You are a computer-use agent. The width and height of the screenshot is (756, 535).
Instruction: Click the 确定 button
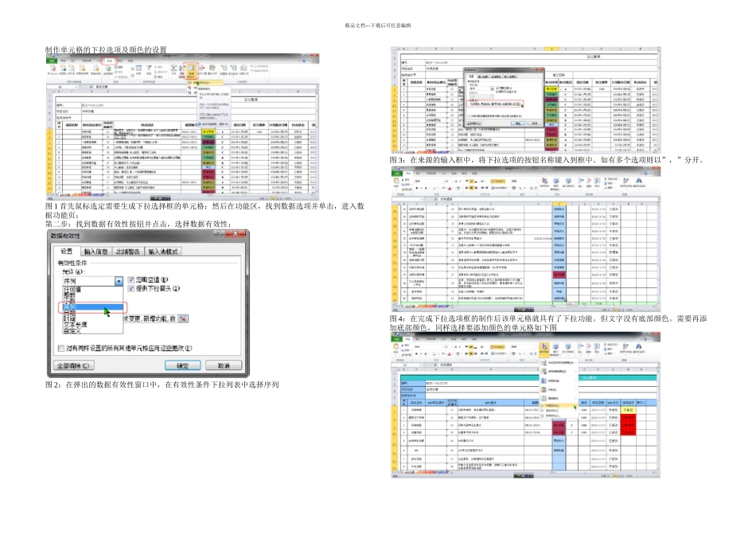click(x=183, y=365)
